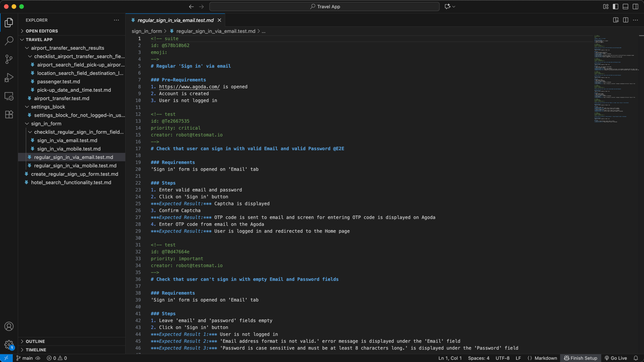
Task: Open the Explorer More Actions menu
Action: (116, 20)
